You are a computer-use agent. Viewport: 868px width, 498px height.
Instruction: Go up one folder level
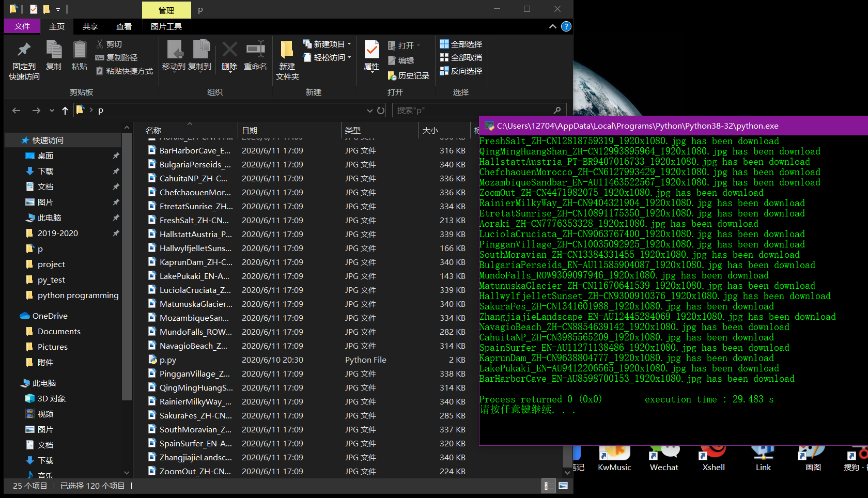click(x=65, y=111)
